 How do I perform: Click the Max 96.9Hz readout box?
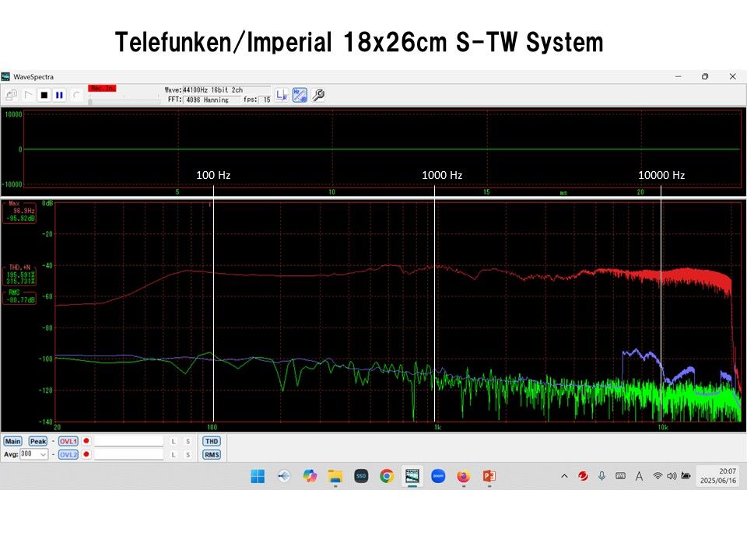tap(19, 212)
